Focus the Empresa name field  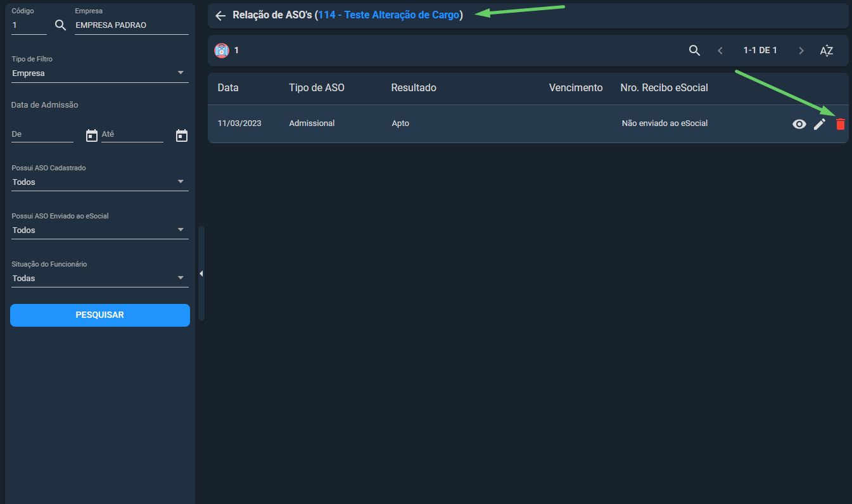point(132,26)
